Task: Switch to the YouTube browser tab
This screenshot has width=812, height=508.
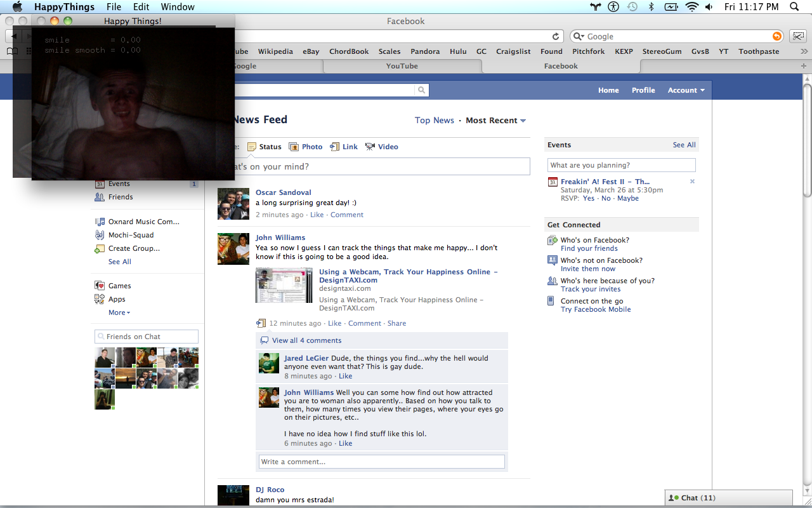Action: (402, 66)
